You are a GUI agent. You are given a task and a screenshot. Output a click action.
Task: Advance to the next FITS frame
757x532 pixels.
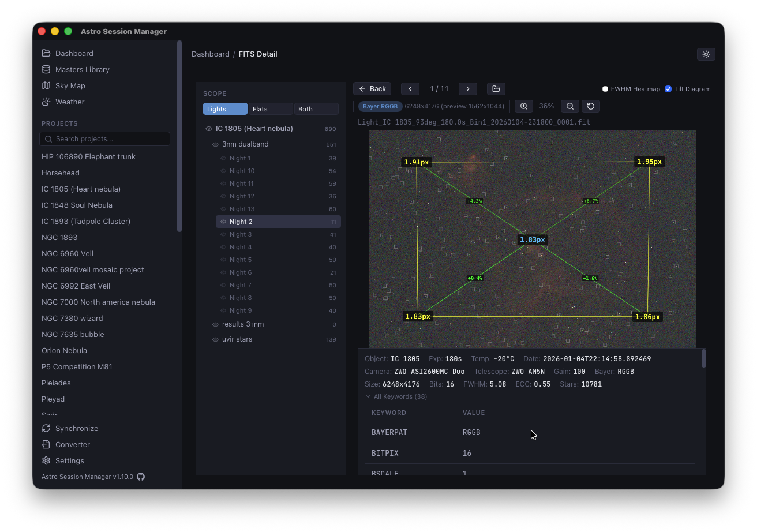coord(468,88)
